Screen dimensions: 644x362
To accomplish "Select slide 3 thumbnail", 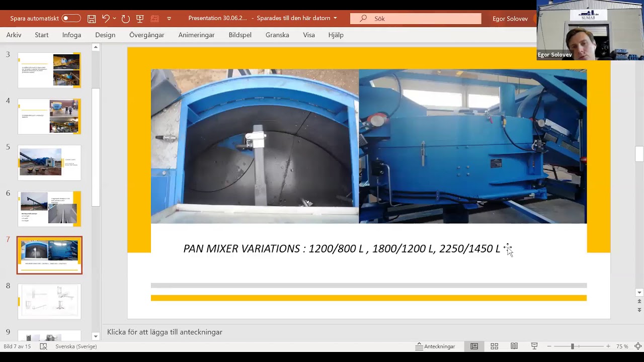I will point(49,70).
